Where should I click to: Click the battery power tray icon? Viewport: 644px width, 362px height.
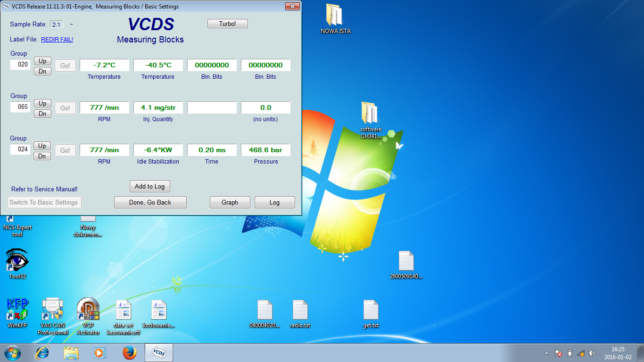pyautogui.click(x=570, y=353)
